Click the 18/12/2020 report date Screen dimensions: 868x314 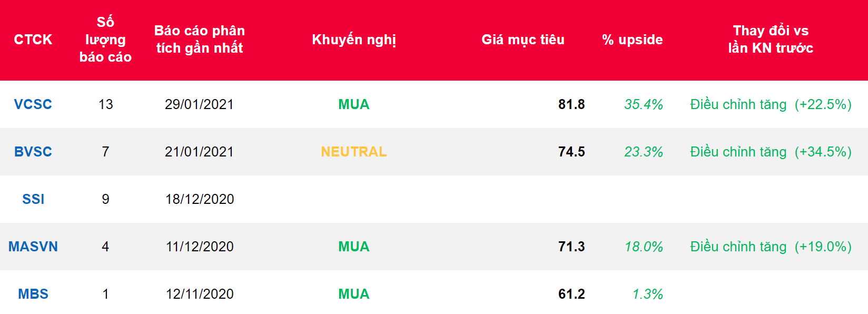click(200, 199)
